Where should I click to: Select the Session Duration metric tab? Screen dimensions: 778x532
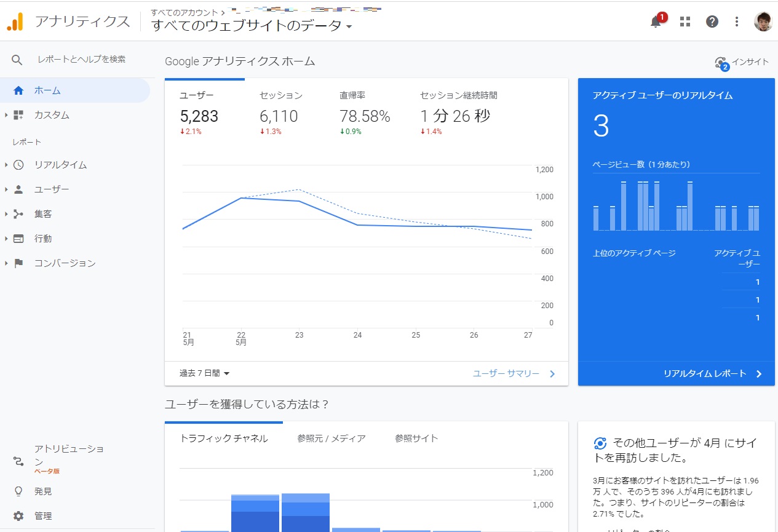click(459, 113)
